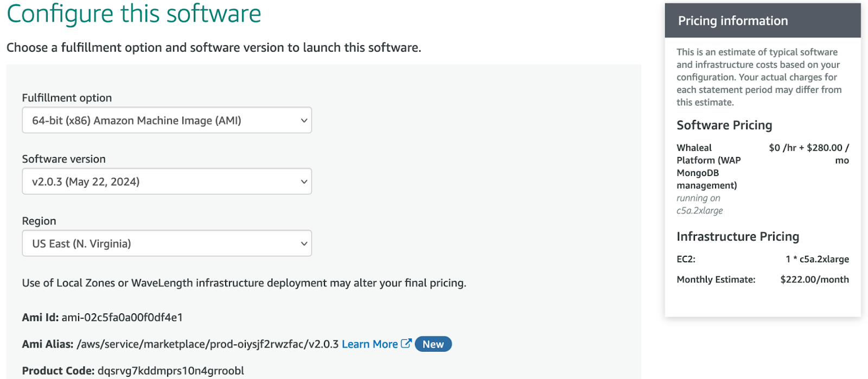Click the $222.00/month monthly estimate value

tap(814, 280)
